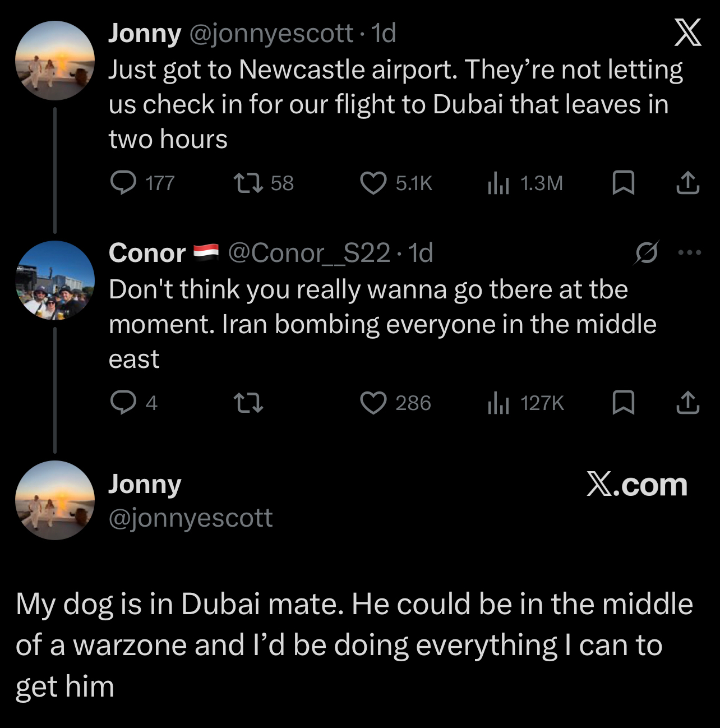
Task: Click the Grok slashed-circle icon on Conor's tweet
Action: (x=646, y=253)
